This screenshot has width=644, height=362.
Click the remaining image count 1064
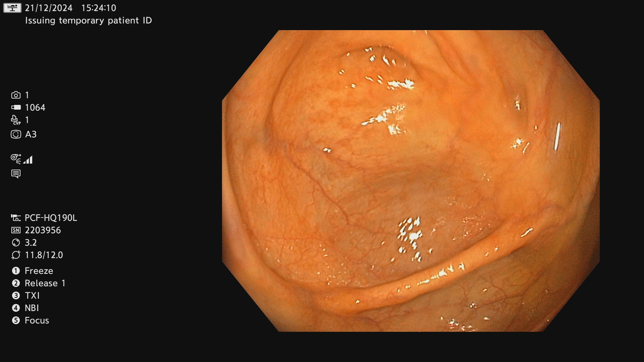click(x=35, y=108)
